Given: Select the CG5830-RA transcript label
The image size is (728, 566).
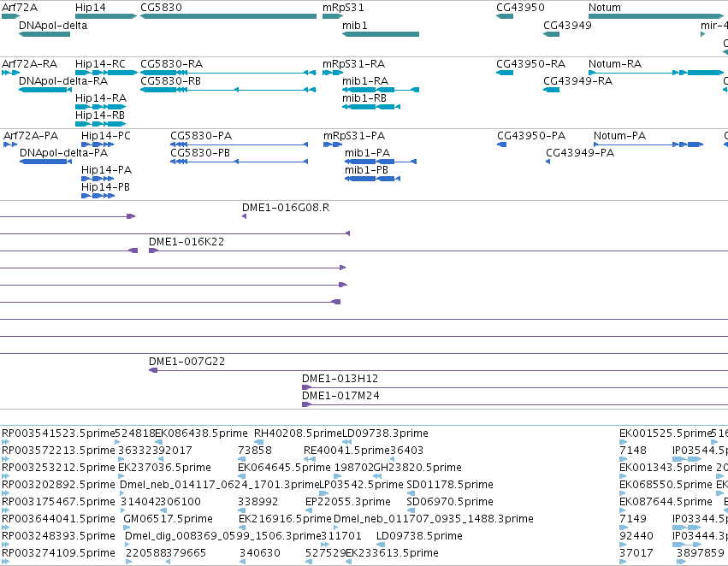Looking at the screenshot, I should tap(171, 64).
